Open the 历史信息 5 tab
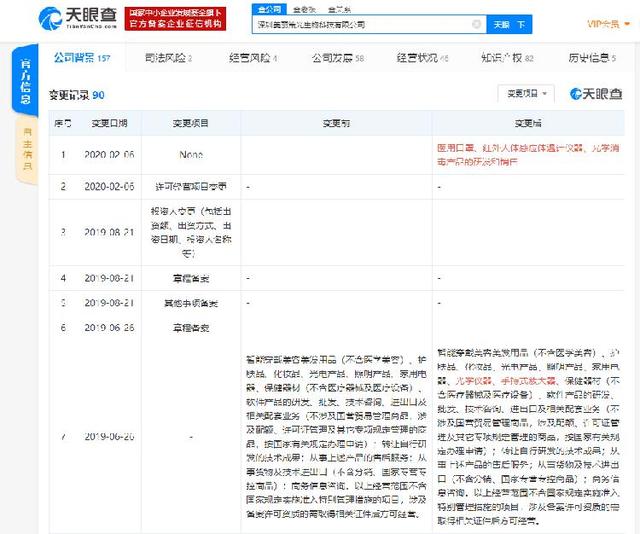640x534 pixels. click(592, 58)
